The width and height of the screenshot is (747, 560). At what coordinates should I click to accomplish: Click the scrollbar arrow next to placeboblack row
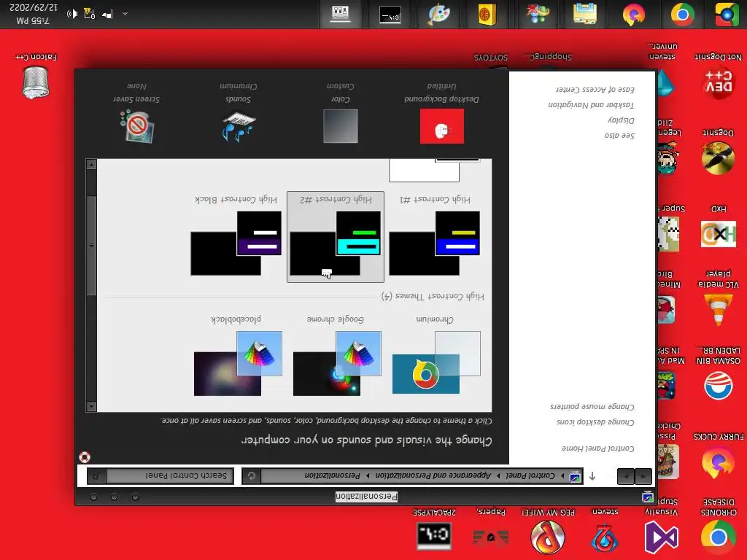coord(91,407)
